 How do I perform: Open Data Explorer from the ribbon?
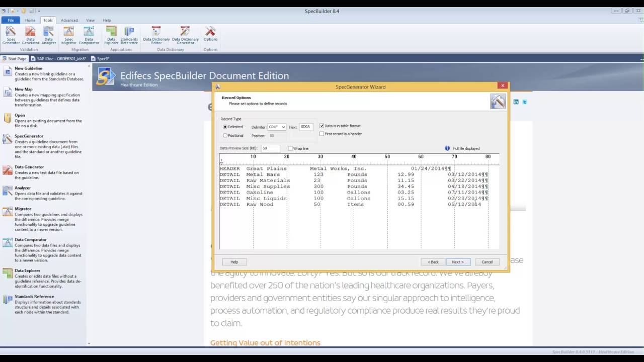click(111, 36)
